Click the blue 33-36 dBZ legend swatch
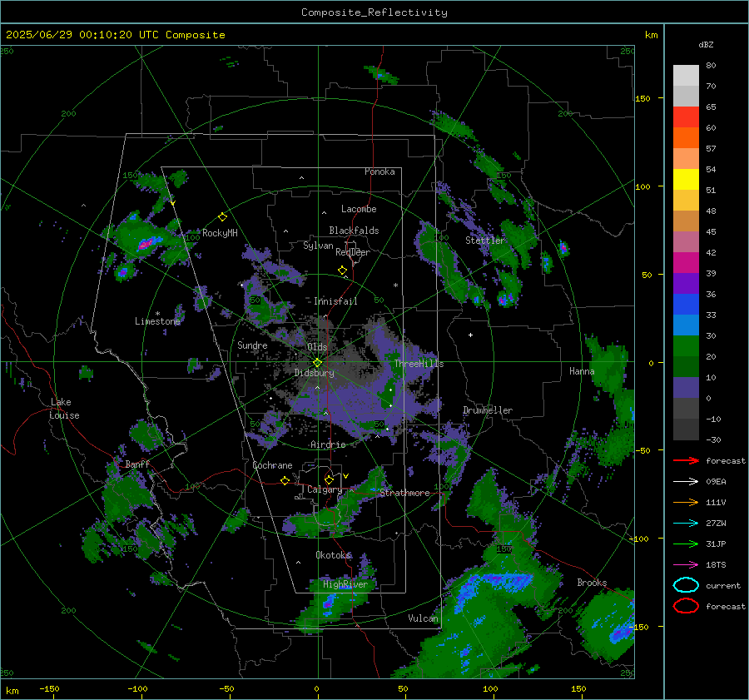Viewport: 749px width, 700px height. [x=686, y=305]
